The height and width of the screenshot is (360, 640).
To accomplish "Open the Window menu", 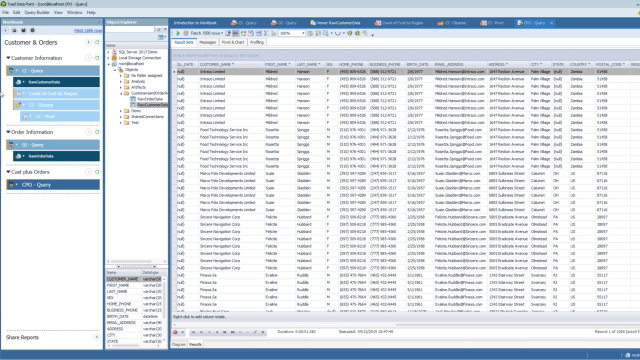I will point(74,12).
